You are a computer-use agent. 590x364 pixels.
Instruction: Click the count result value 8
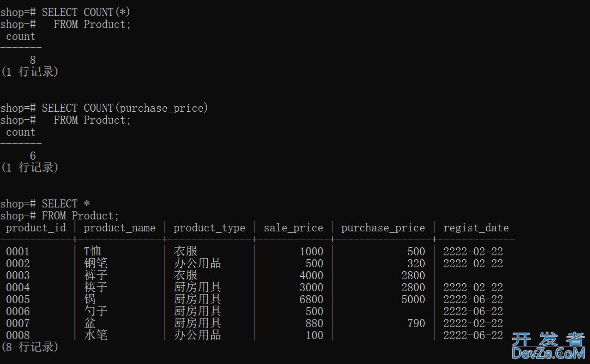point(33,60)
